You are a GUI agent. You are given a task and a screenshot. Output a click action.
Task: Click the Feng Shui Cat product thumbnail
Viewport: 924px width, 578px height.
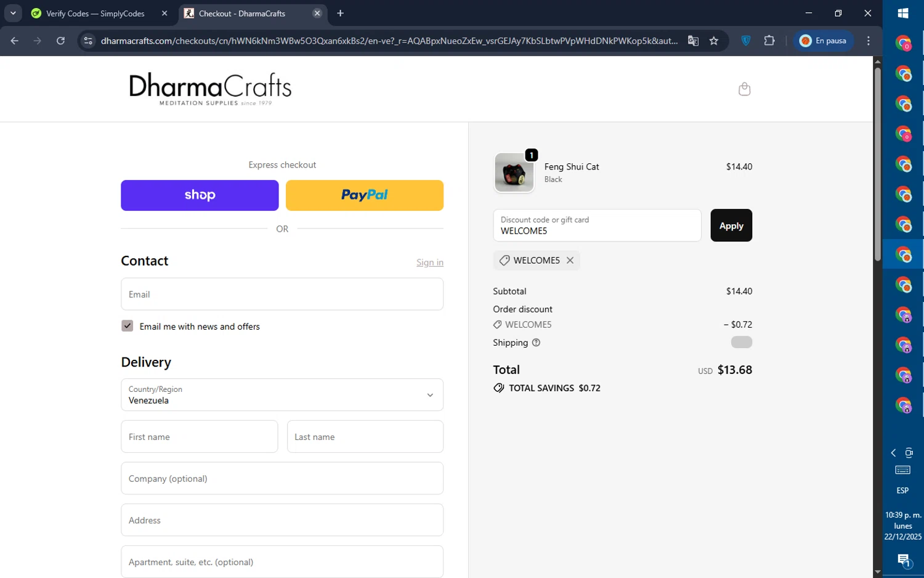(514, 173)
